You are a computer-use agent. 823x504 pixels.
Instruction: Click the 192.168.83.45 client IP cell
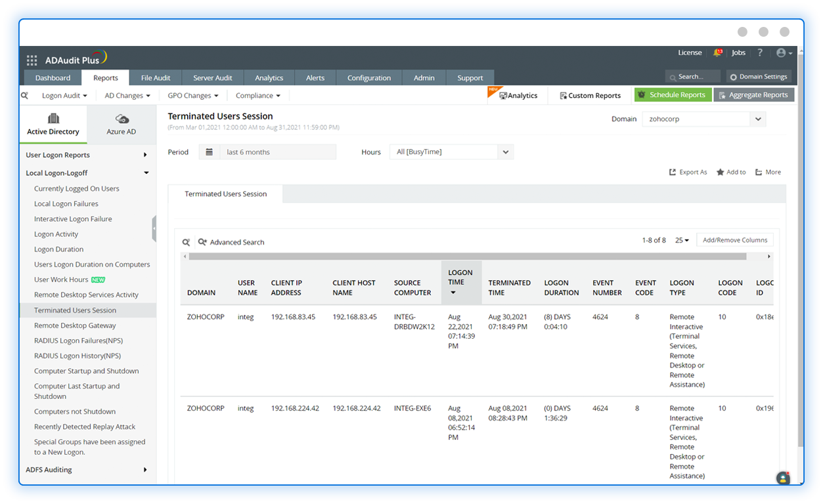(293, 316)
